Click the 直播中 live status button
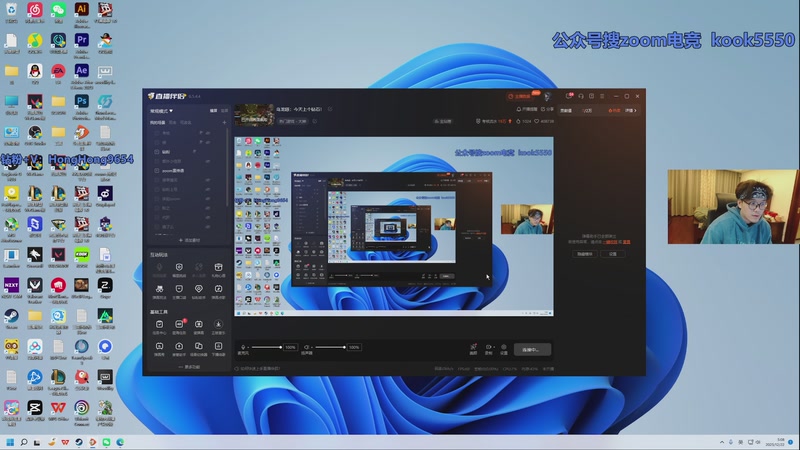This screenshot has height=450, width=800. click(535, 349)
